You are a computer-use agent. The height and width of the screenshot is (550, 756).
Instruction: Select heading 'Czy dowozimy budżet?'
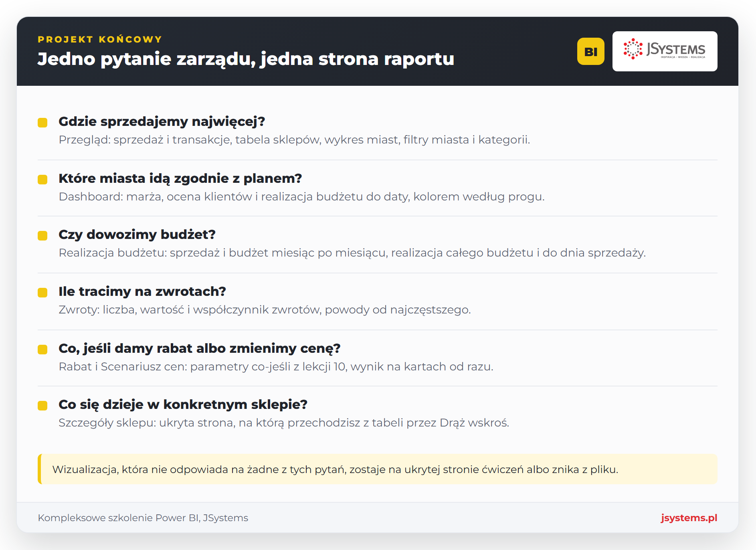[137, 235]
